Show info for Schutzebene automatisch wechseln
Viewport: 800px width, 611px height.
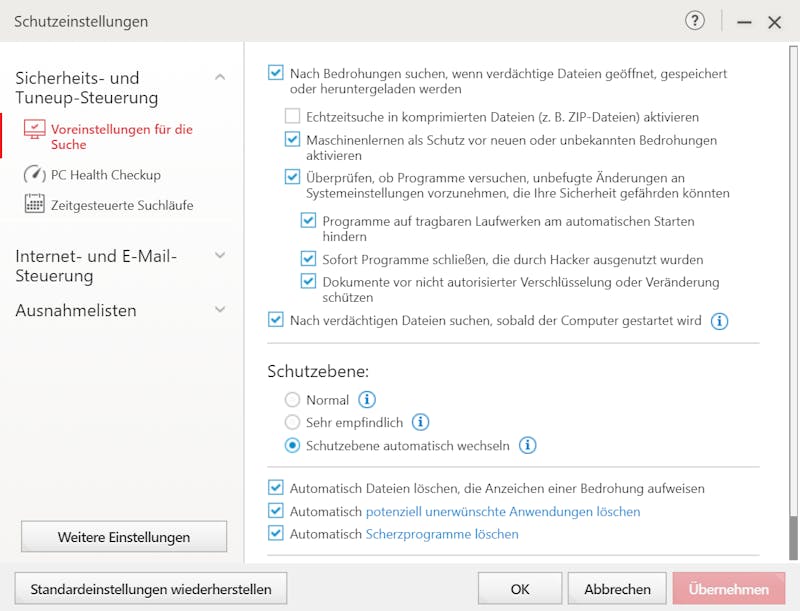pyautogui.click(x=528, y=445)
